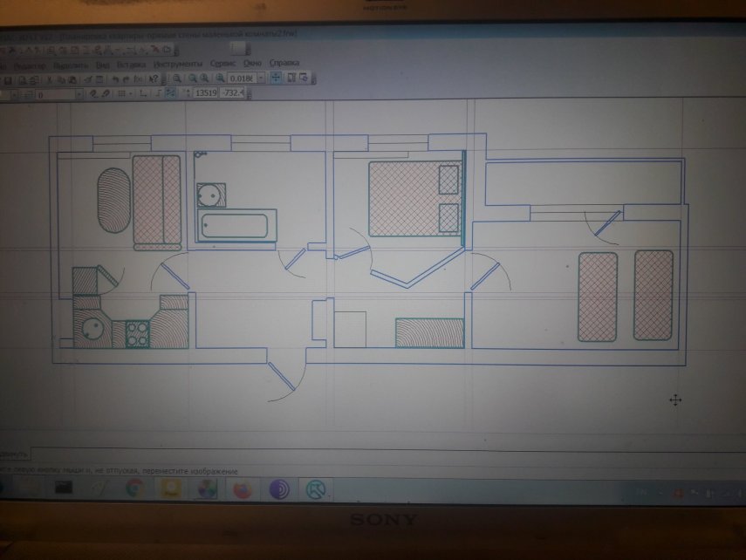Open the Справка menu
746x560 pixels.
click(284, 64)
